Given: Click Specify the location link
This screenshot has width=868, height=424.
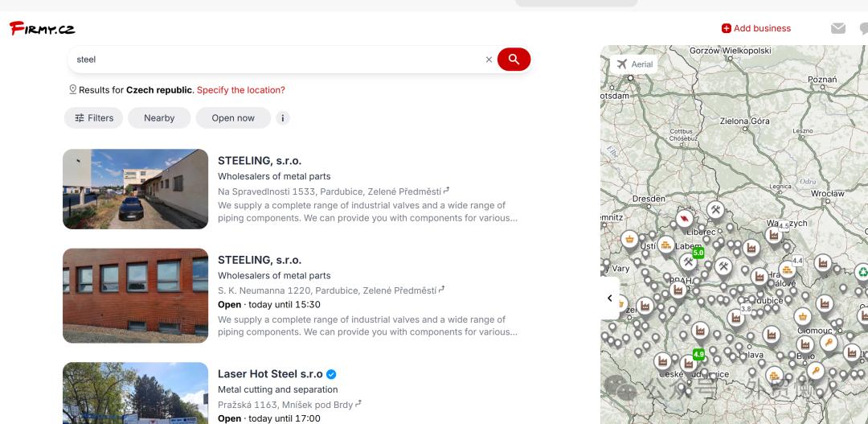Looking at the screenshot, I should pyautogui.click(x=240, y=90).
